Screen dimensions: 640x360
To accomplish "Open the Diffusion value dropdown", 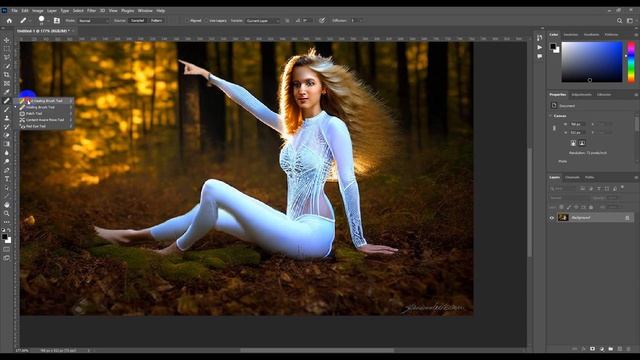I will coord(361,20).
